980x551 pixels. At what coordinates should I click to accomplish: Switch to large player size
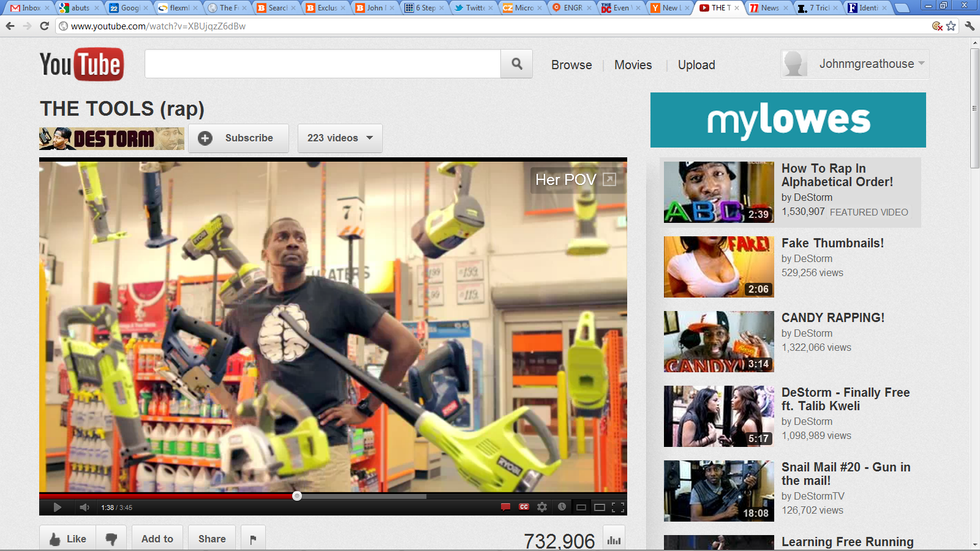pos(600,507)
